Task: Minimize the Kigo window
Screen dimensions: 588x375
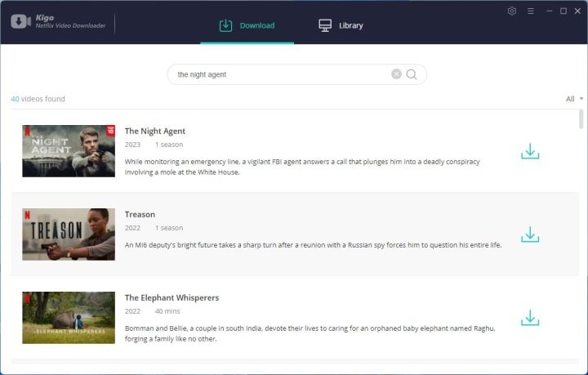Action: (549, 11)
